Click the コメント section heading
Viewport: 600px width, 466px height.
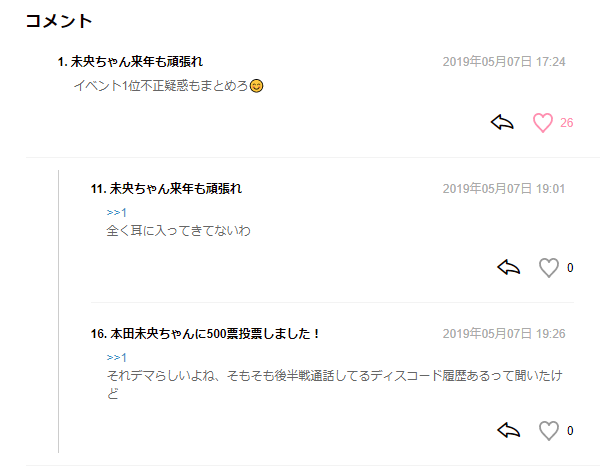[59, 21]
